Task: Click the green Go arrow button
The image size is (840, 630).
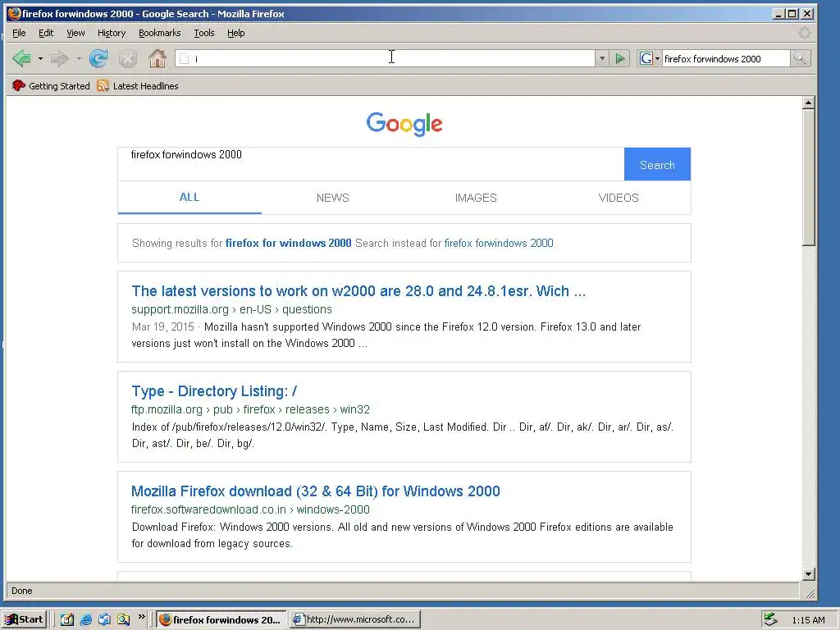Action: pyautogui.click(x=620, y=58)
